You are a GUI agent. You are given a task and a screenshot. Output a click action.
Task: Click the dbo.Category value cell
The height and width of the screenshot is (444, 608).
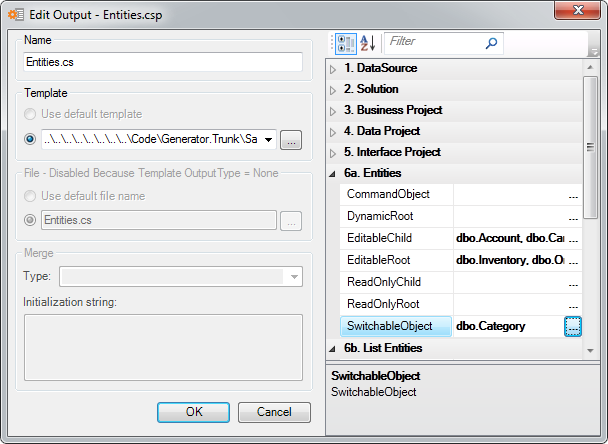(508, 326)
